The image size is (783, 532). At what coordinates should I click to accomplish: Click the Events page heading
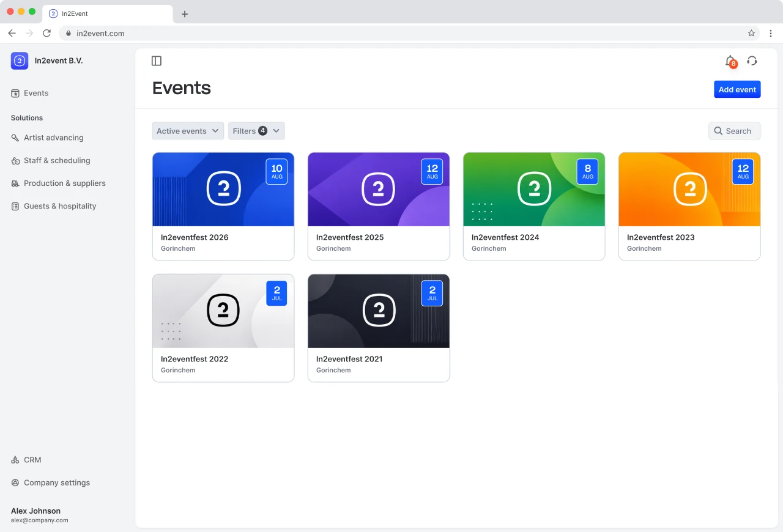[182, 88]
